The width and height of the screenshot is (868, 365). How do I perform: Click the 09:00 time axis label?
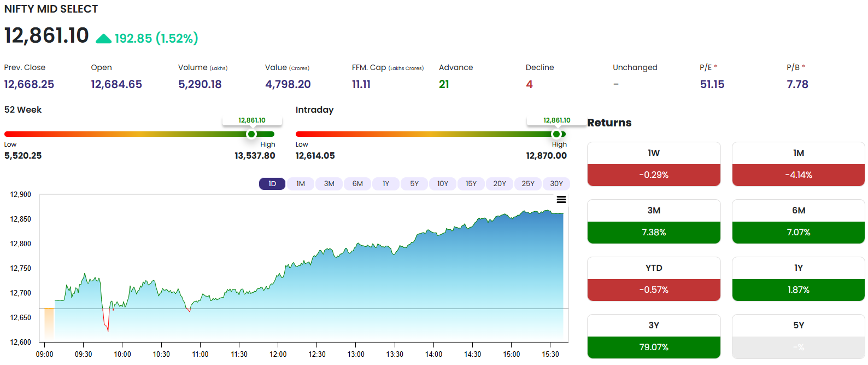[45, 354]
